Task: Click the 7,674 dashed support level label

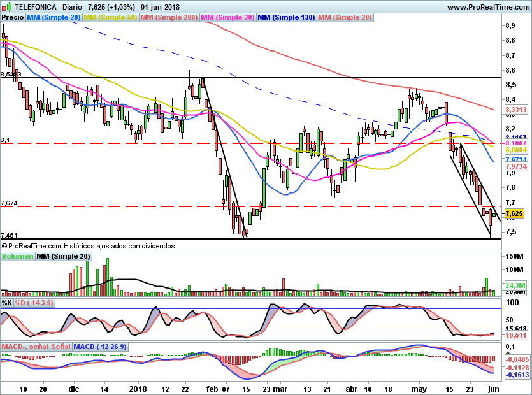Action: click(9, 203)
